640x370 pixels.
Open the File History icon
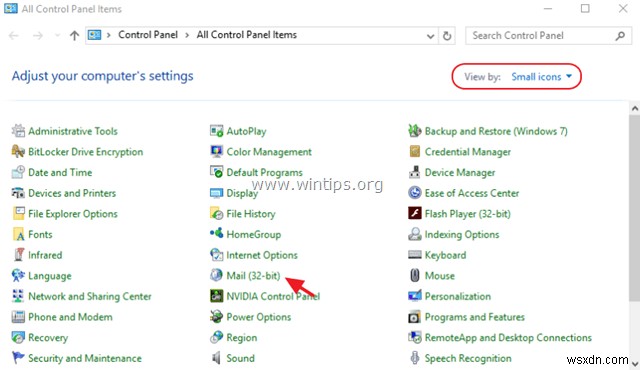coord(216,213)
